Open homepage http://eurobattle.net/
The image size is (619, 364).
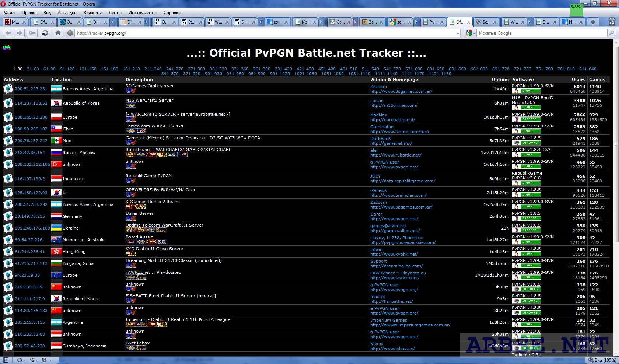pos(392,120)
